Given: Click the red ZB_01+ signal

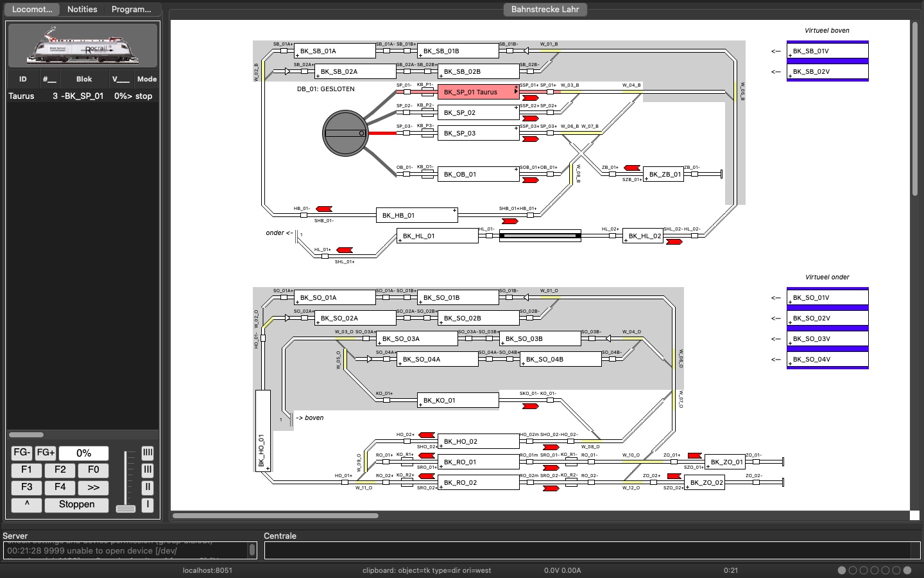Looking at the screenshot, I should point(632,168).
